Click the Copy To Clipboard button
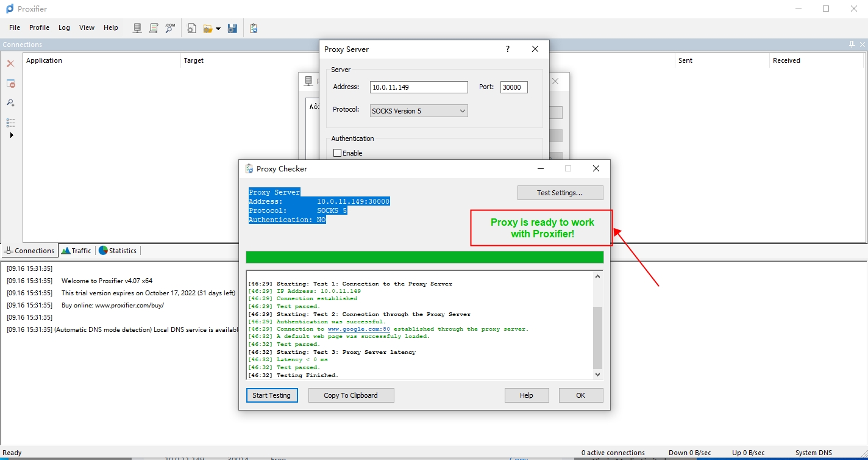Image resolution: width=868 pixels, height=460 pixels. coord(350,395)
